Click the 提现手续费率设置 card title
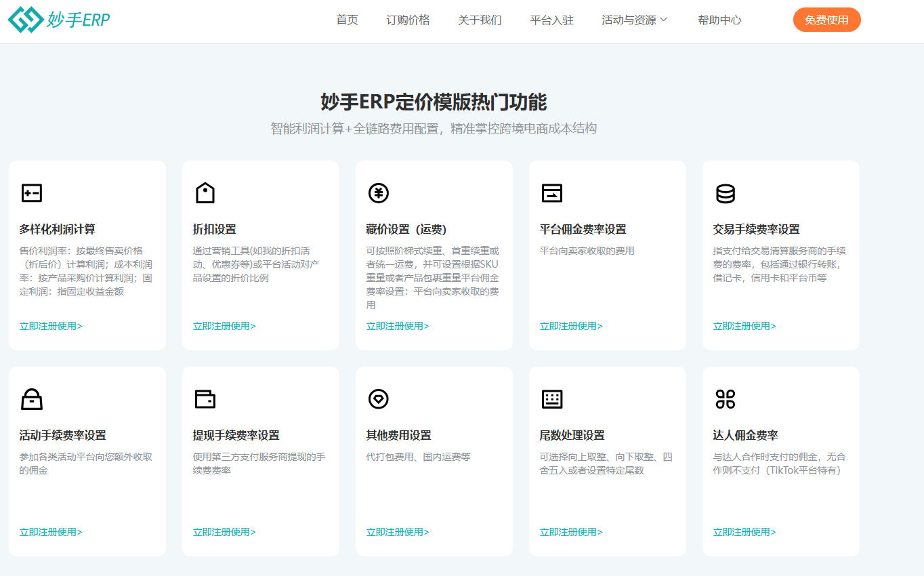Image resolution: width=924 pixels, height=576 pixels. click(236, 435)
